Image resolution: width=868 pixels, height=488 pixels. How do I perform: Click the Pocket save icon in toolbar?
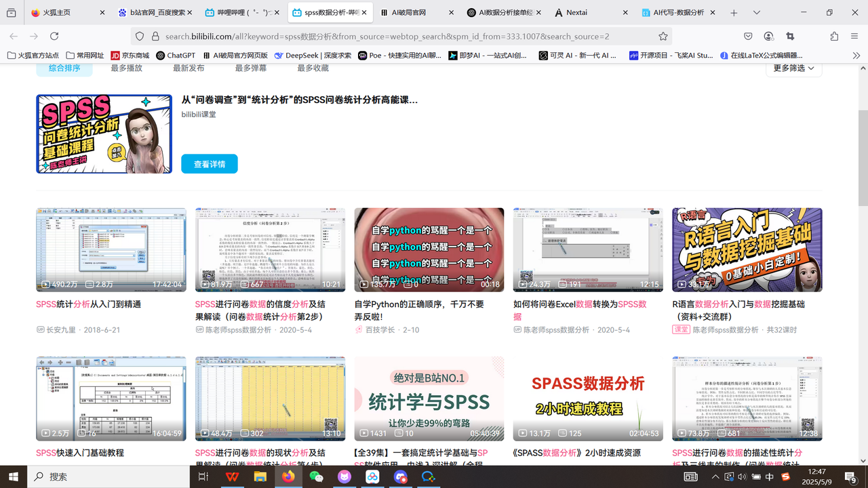747,36
